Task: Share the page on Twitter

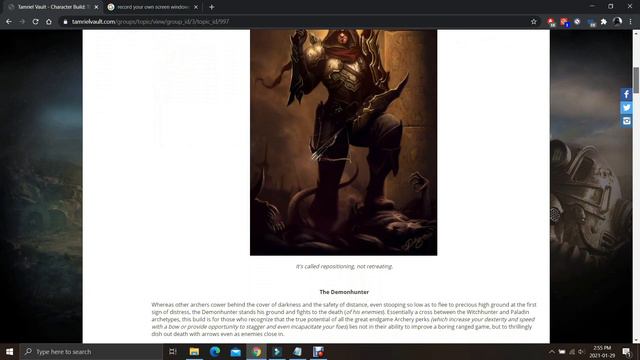Action: click(627, 108)
